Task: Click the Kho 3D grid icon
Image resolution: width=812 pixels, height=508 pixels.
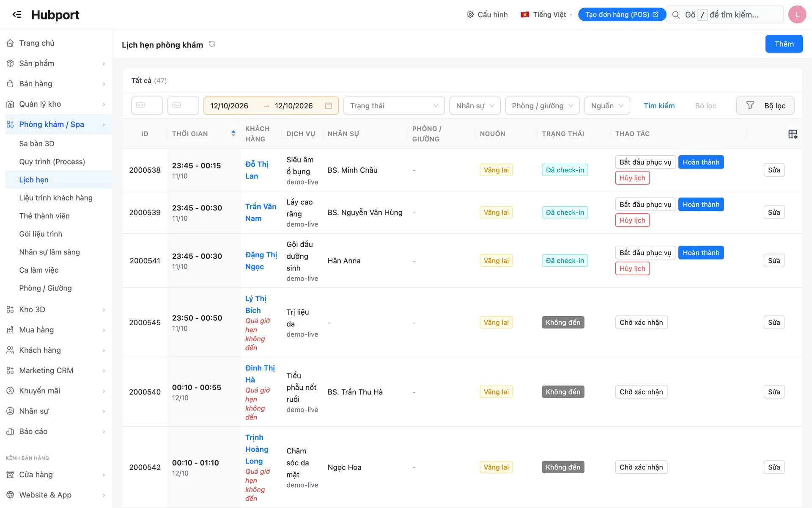Action: point(10,309)
